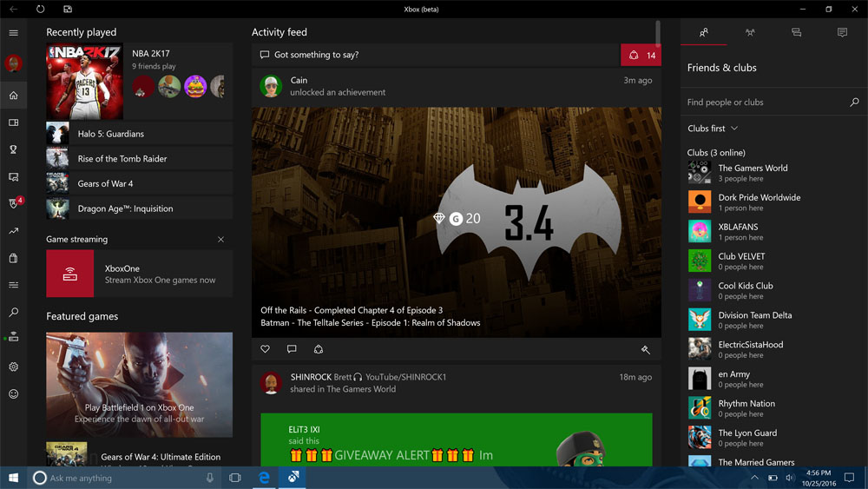Open the list icon below Store in sidebar

[13, 285]
